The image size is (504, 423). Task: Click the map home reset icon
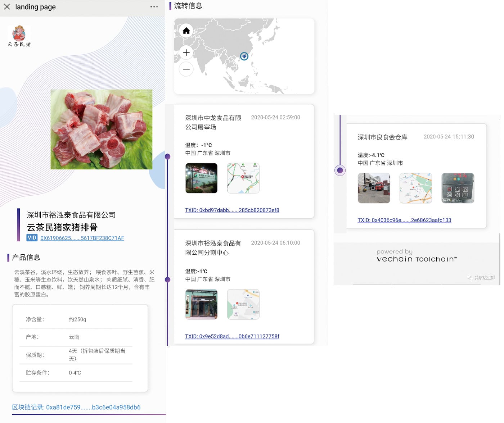186,31
